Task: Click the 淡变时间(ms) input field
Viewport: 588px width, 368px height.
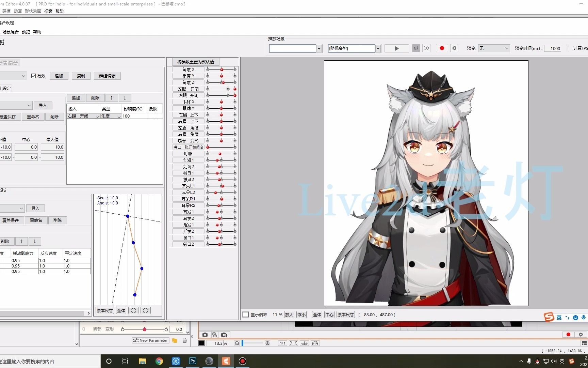Action: click(x=553, y=48)
